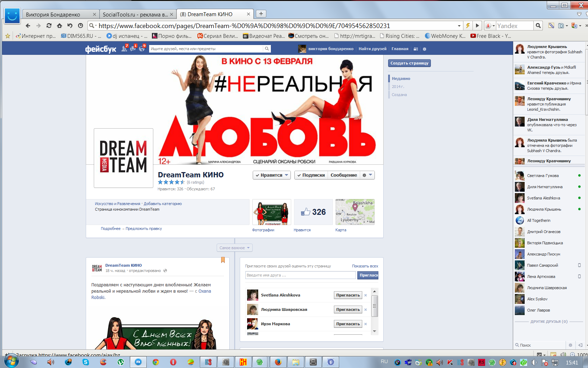This screenshot has width=588, height=368.
Task: Toggle the Нравится like button
Action: [x=272, y=175]
